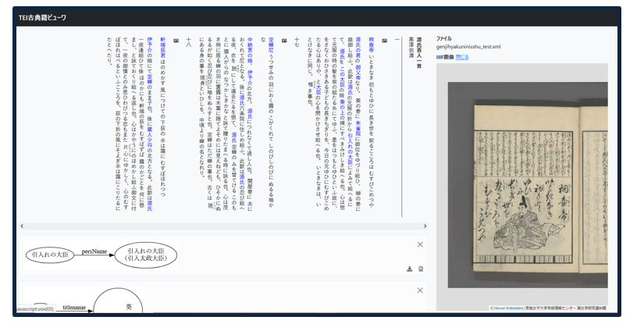
Task: Click the 朱雀院 name link
Action: pyautogui.click(x=358, y=128)
